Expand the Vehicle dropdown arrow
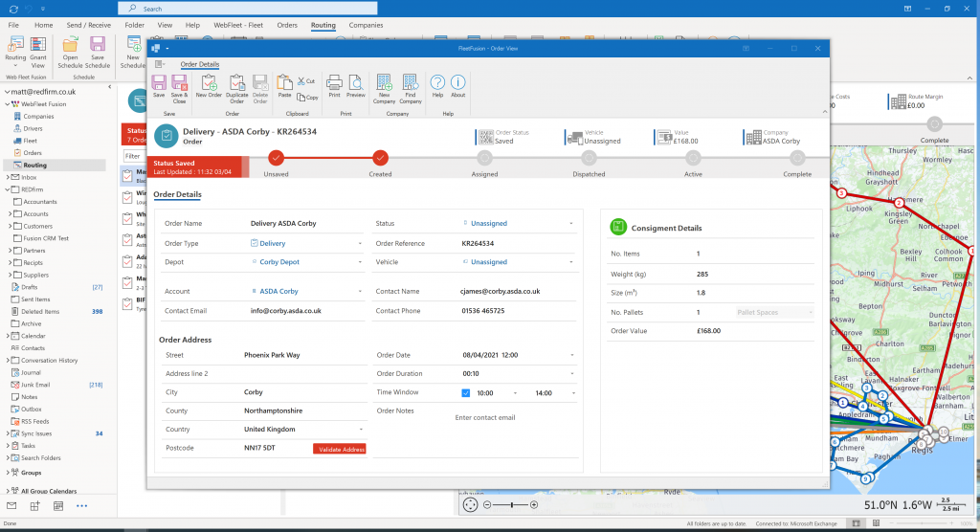This screenshot has height=532, width=980. point(571,262)
